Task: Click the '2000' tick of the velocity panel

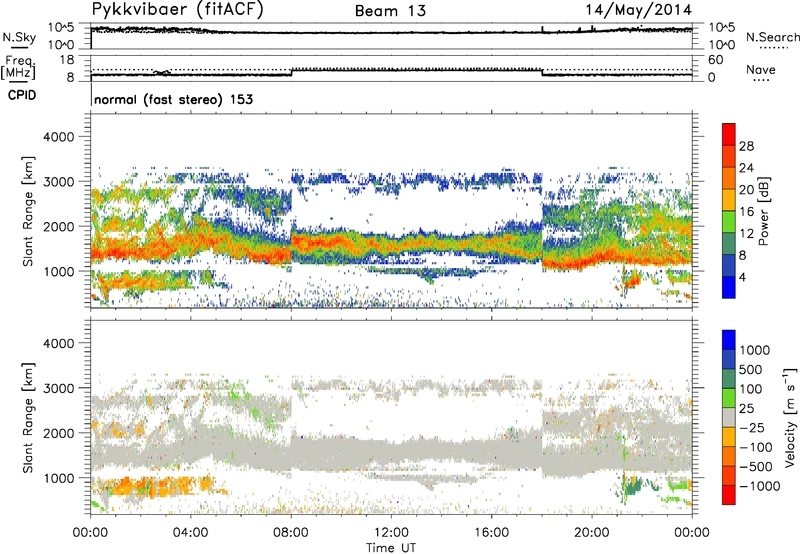Action: 58,433
